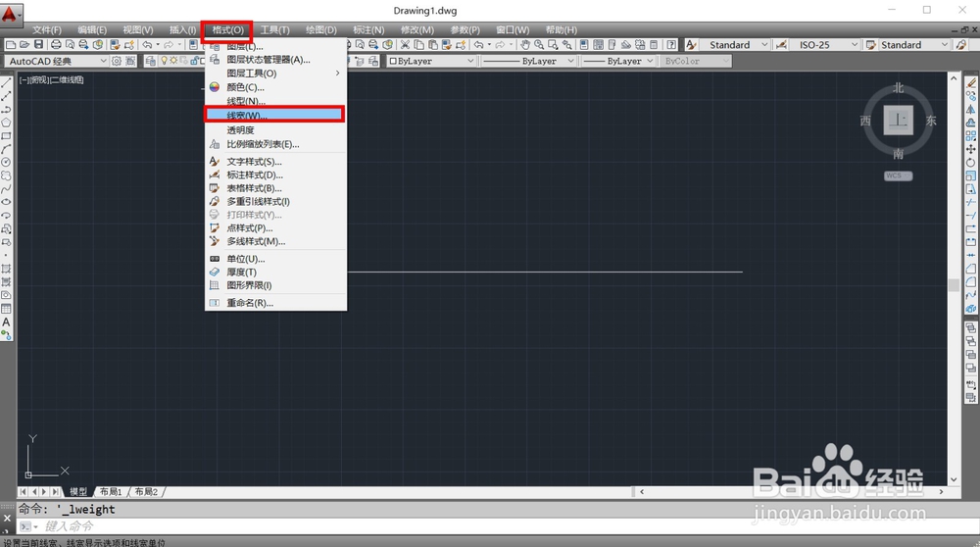Screen dimensions: 980x547
Task: Select the Polygon draw tool
Action: [6, 123]
